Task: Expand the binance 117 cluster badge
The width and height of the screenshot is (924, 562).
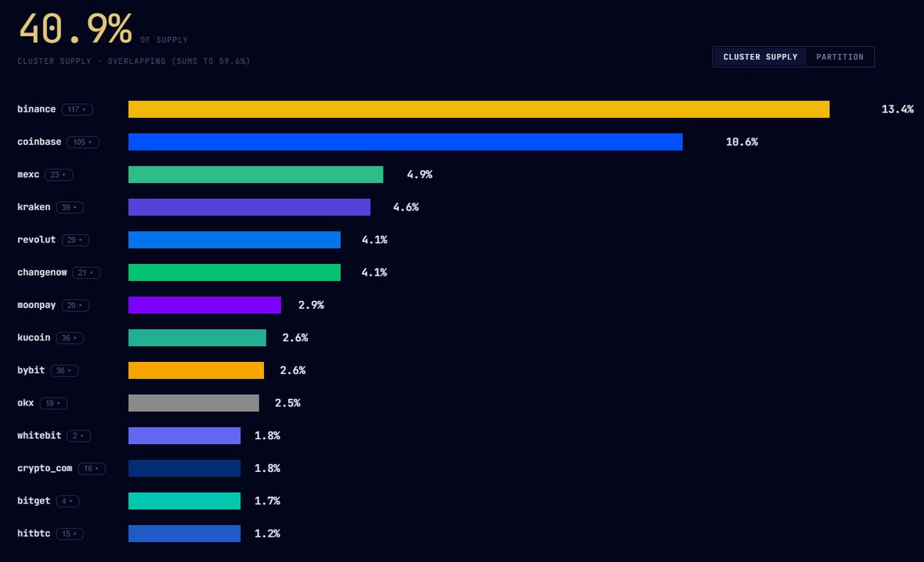Action: click(78, 109)
